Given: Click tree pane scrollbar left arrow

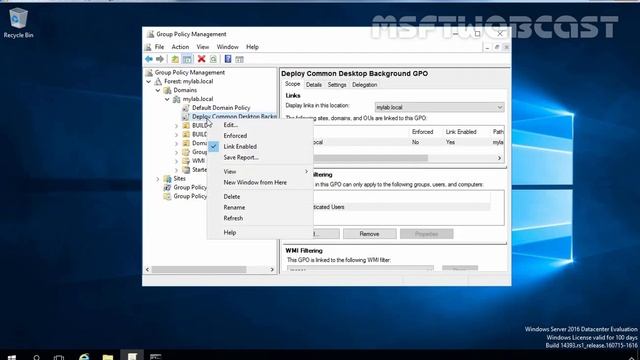Looking at the screenshot, I should 148,269.
